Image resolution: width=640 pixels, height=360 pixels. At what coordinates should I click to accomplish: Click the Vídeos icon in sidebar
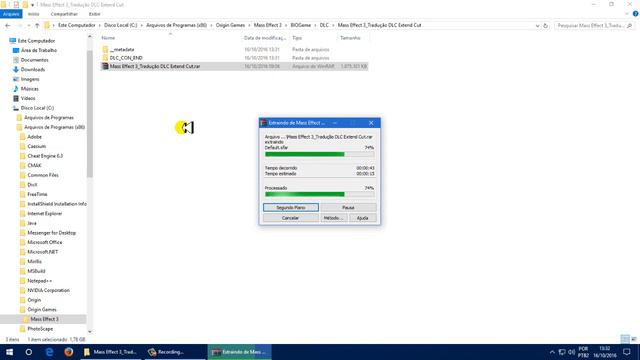16,98
